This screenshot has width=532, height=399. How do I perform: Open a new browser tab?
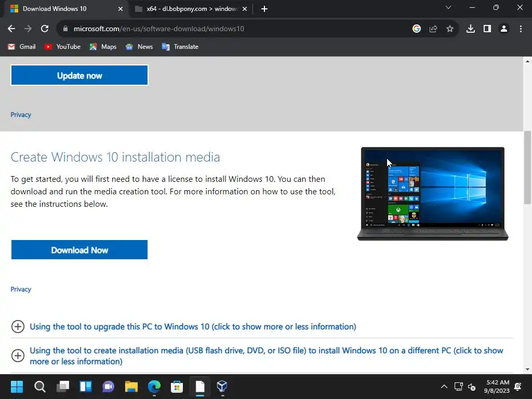click(264, 9)
